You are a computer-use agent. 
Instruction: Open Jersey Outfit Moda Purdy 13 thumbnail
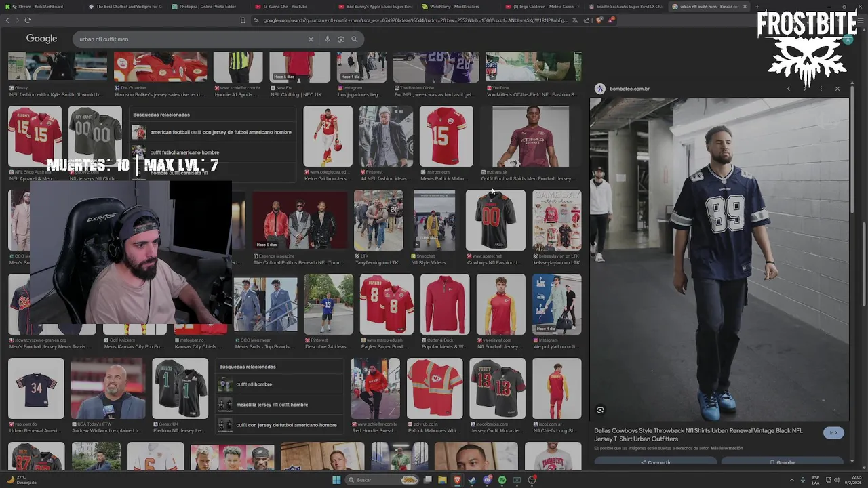[497, 388]
